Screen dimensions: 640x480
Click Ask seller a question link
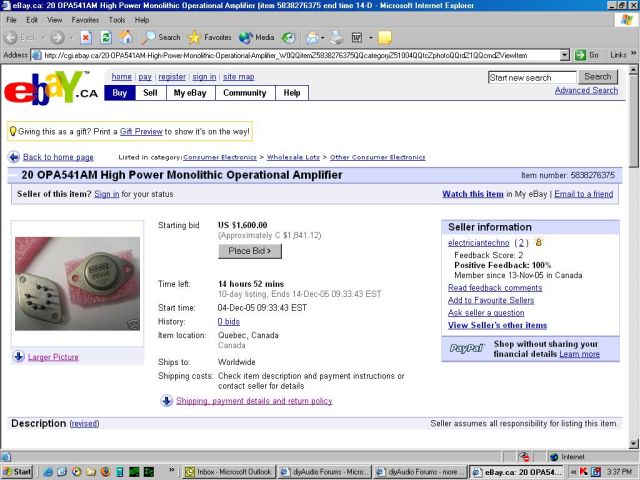tap(486, 313)
